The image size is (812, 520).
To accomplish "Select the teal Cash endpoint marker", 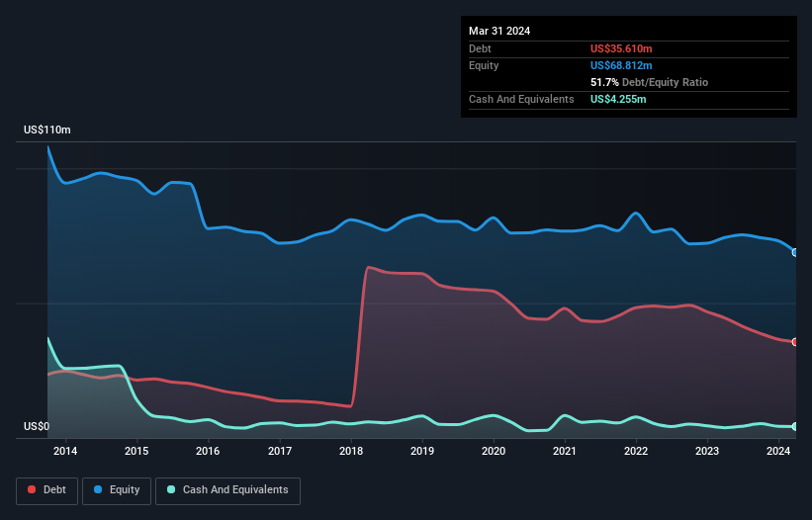I will (795, 427).
